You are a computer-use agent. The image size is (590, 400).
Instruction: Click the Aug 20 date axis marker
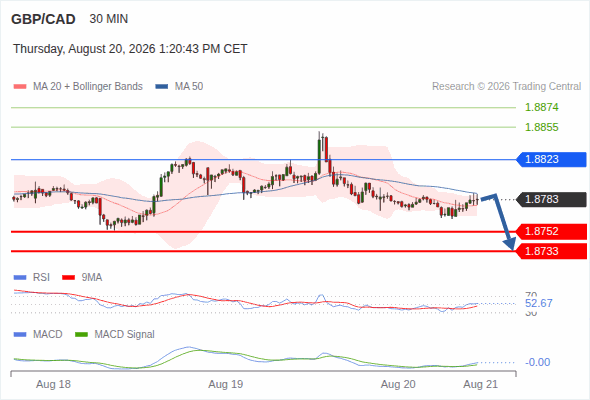[x=398, y=385]
